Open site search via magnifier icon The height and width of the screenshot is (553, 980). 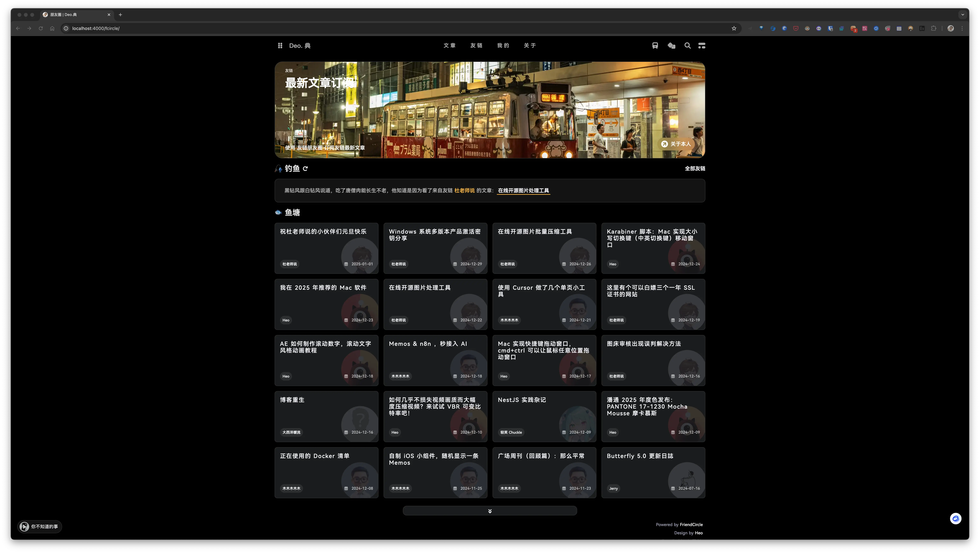[687, 46]
